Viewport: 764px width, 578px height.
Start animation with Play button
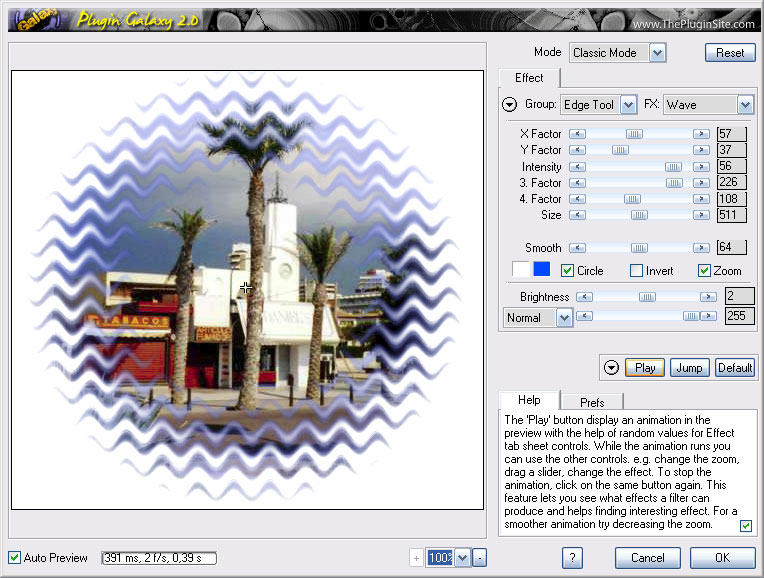point(645,368)
